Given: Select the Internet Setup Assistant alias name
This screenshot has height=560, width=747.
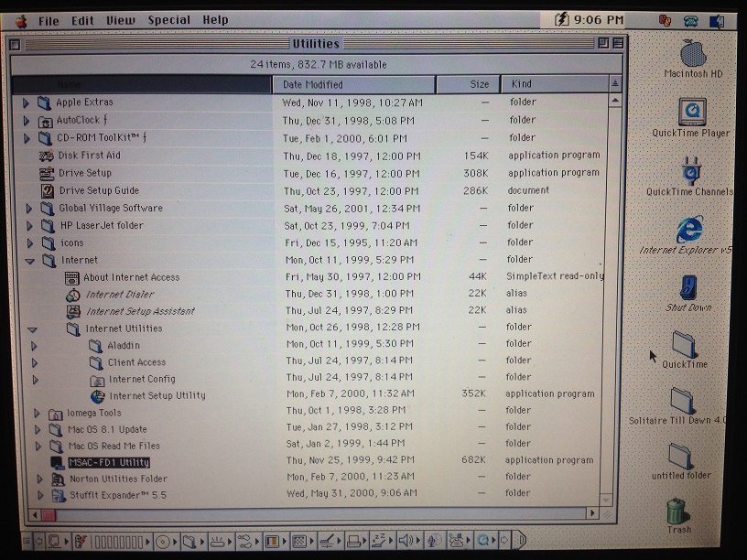Looking at the screenshot, I should coord(140,311).
